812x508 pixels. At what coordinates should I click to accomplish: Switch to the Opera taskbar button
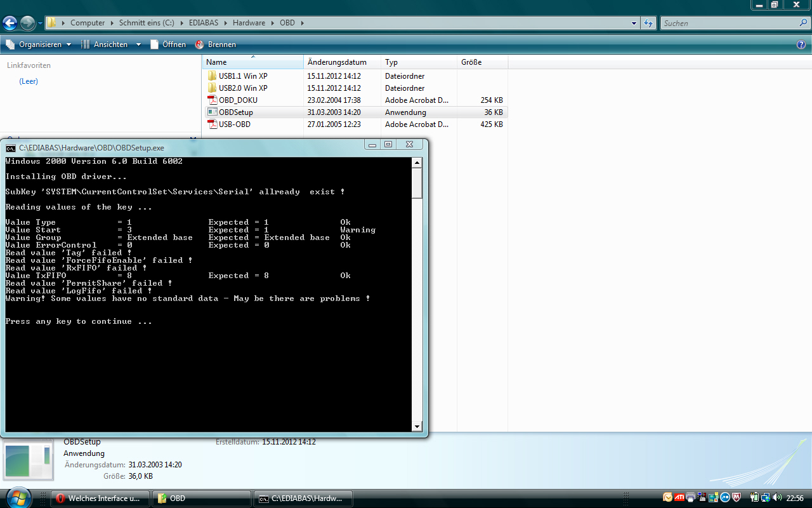click(x=100, y=498)
